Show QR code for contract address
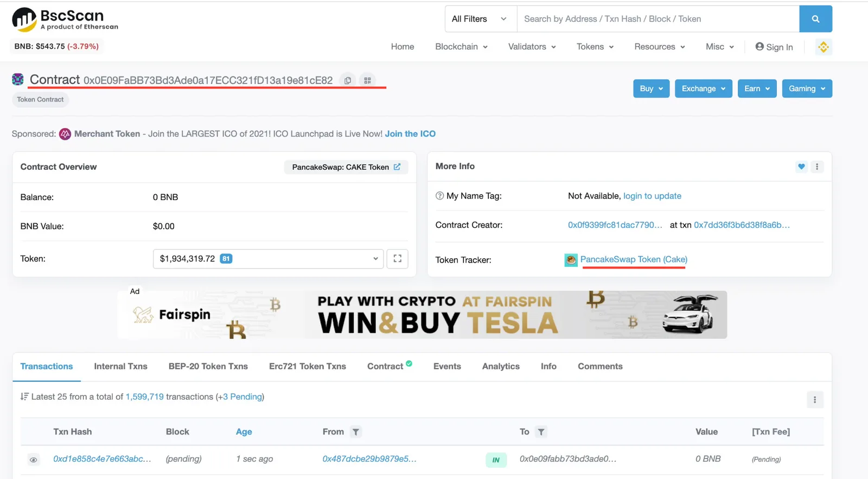 pos(367,80)
